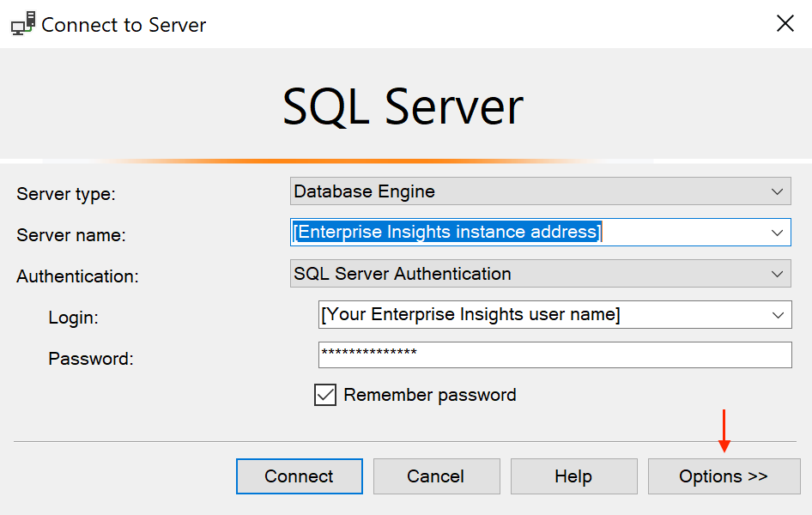Viewport: 812px width, 515px height.
Task: Uncheck the Remember password checkbox
Action: (325, 395)
